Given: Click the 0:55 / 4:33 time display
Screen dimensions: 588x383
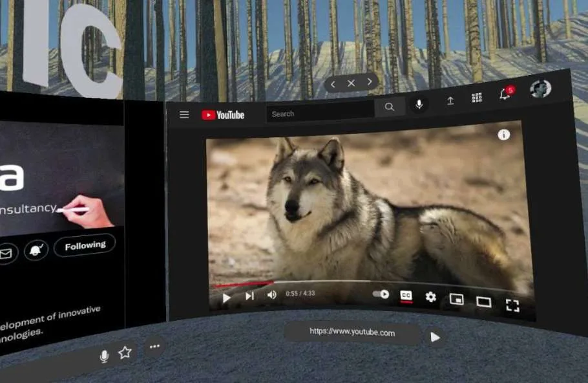Looking at the screenshot, I should [x=300, y=293].
